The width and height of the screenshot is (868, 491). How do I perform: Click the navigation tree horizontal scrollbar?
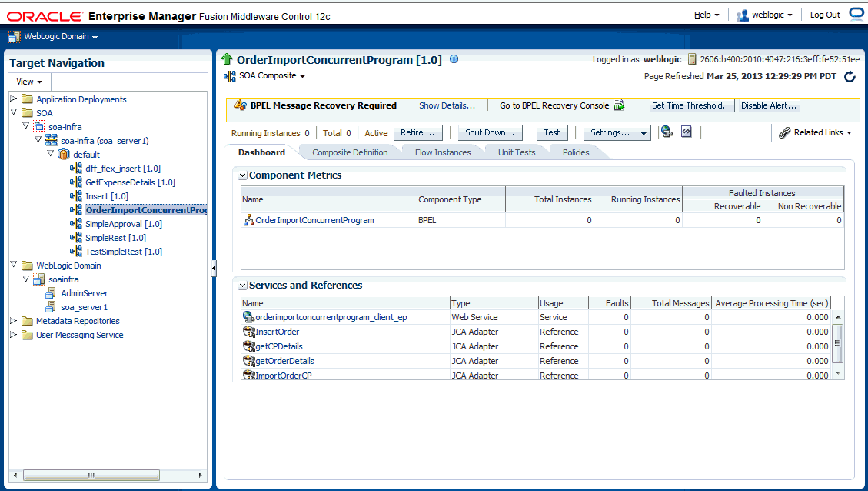coord(91,475)
